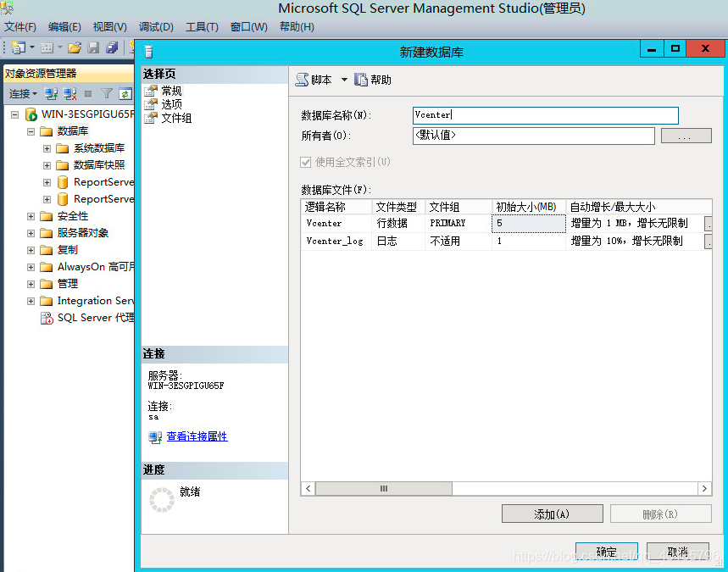Screen dimensions: 728x572
Task: Open the 工具(T) menu
Action: coord(202,27)
